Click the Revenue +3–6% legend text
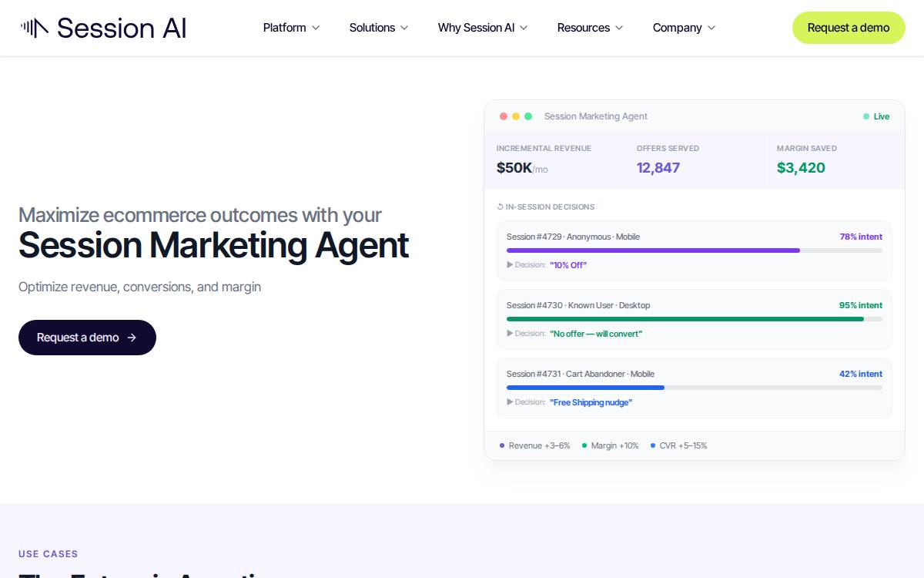The image size is (924, 578). pos(539,445)
